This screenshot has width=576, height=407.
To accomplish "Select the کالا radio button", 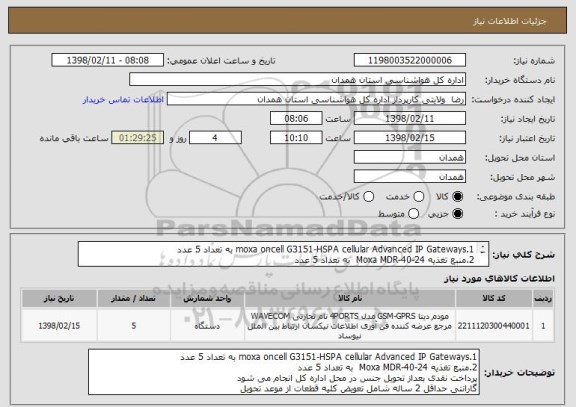I will tap(458, 197).
